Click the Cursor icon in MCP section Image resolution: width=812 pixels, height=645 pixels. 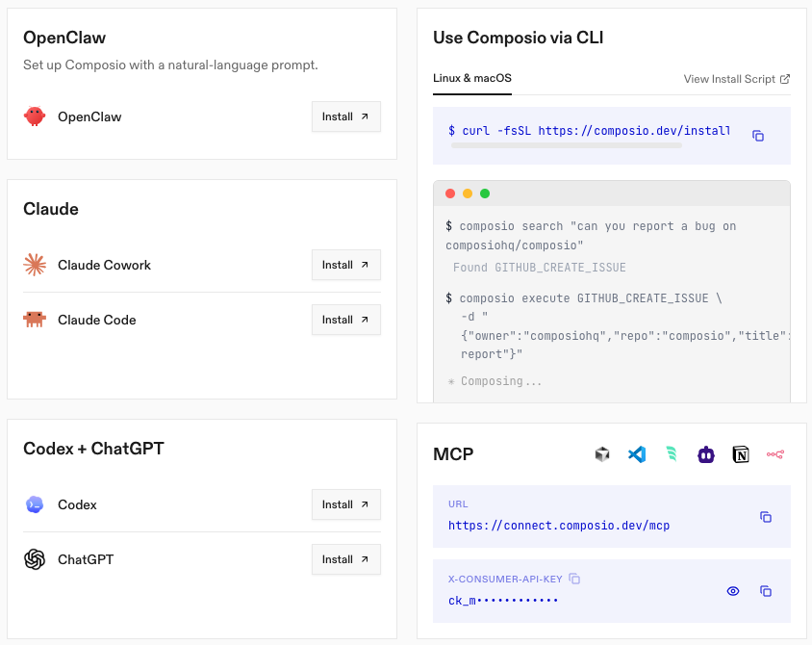[x=602, y=454]
